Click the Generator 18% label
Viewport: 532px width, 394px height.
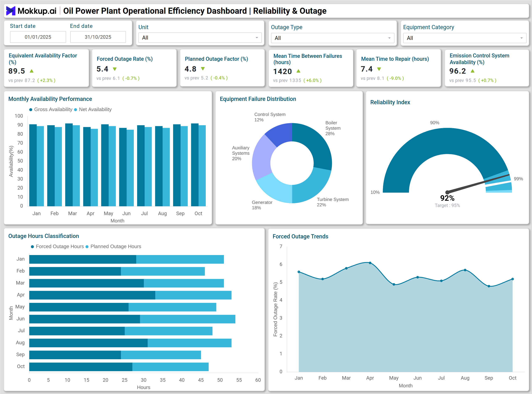[x=262, y=205]
